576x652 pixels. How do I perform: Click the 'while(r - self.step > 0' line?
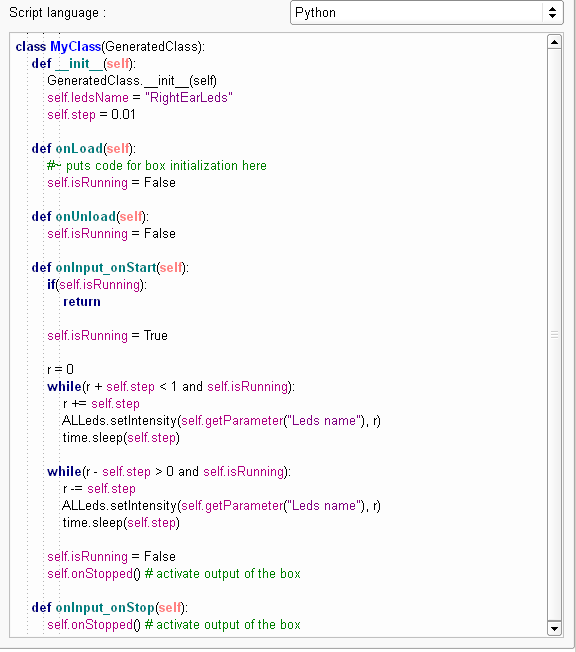[x=169, y=472]
